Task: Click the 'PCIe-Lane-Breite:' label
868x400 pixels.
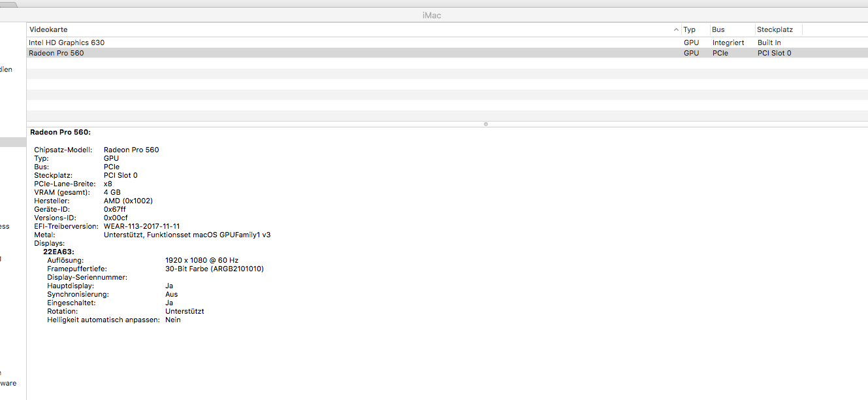Action: point(65,184)
